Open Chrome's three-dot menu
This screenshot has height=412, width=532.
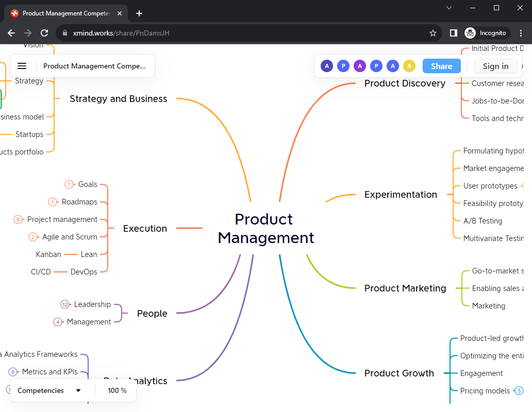(x=522, y=32)
